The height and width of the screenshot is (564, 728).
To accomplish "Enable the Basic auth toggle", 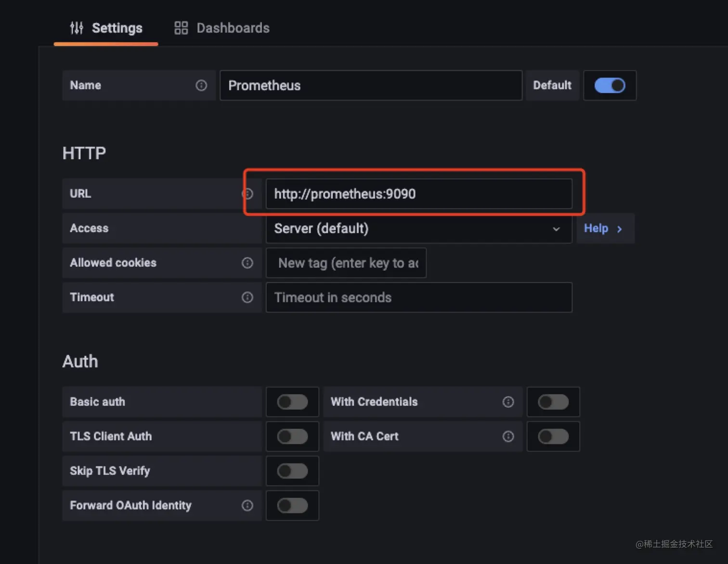I will click(292, 402).
